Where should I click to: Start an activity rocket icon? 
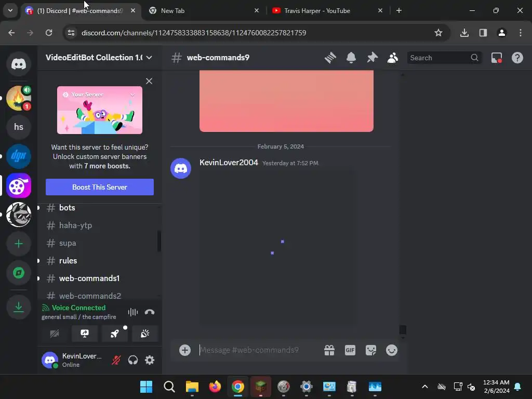[115, 334]
